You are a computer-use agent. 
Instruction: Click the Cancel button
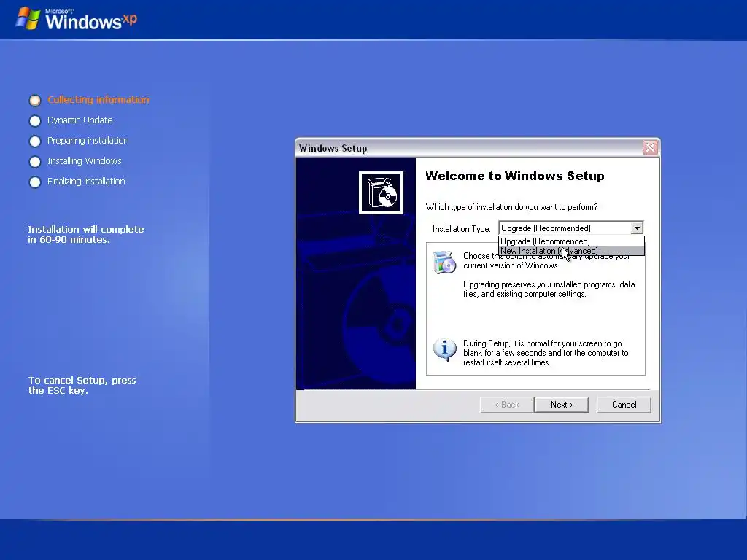pos(624,405)
